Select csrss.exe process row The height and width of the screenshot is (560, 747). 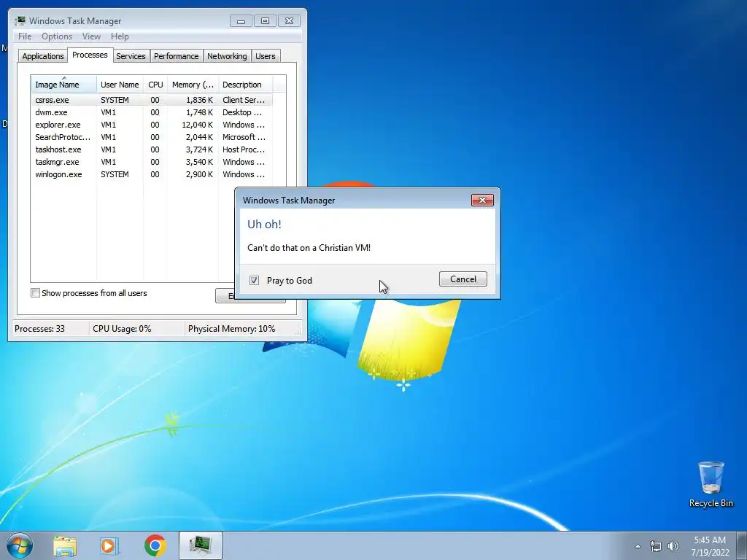[152, 100]
